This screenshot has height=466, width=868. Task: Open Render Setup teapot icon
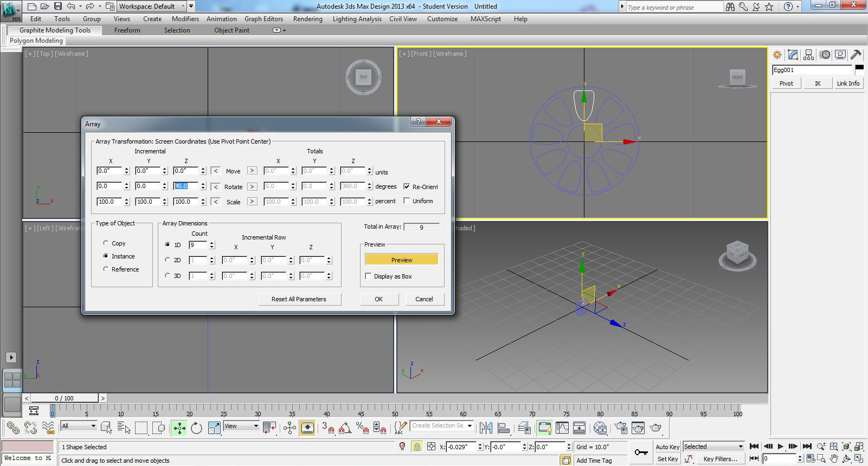[621, 428]
